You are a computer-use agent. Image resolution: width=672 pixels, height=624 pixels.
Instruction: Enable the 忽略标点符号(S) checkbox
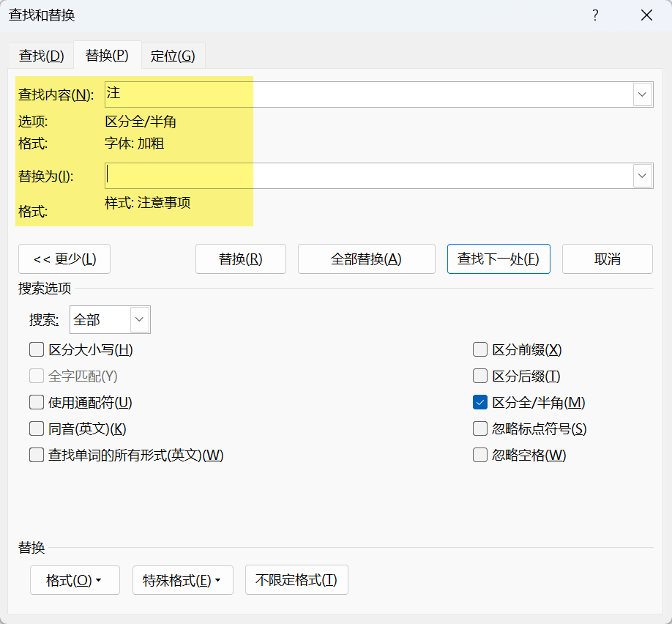pyautogui.click(x=480, y=428)
